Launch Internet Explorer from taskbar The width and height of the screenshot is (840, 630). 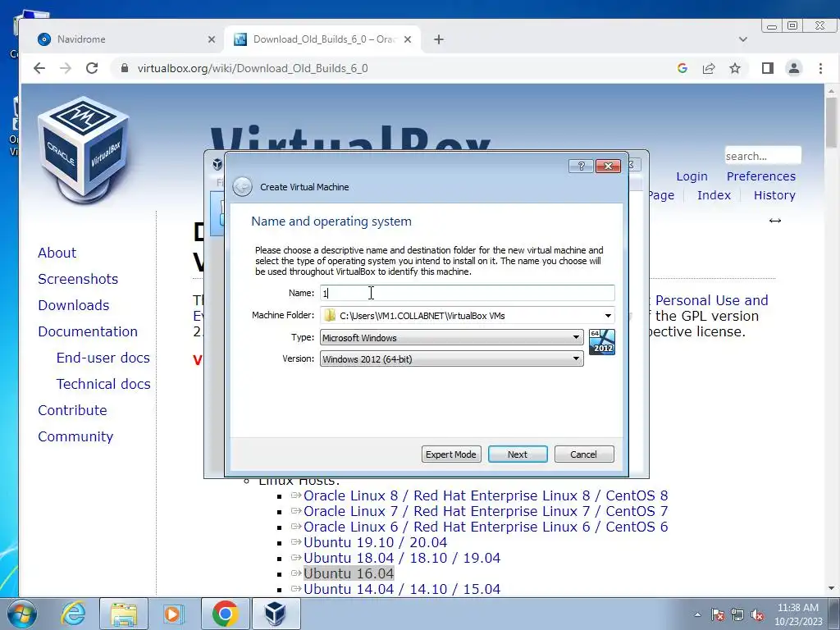click(x=73, y=614)
